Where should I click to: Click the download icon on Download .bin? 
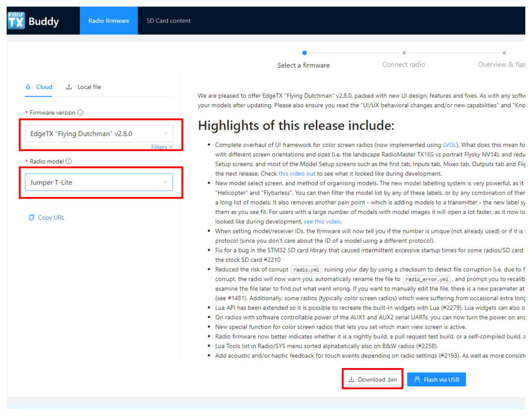(x=352, y=379)
